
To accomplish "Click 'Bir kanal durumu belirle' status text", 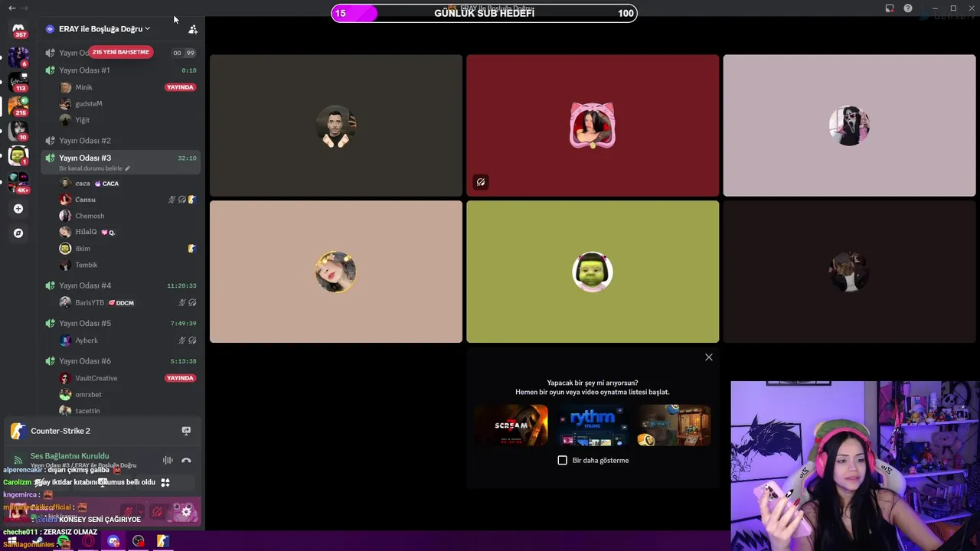I will point(90,168).
